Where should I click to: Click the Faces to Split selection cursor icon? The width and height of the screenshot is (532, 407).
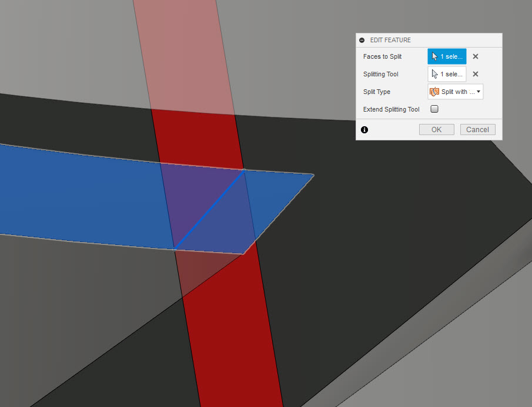click(436, 56)
